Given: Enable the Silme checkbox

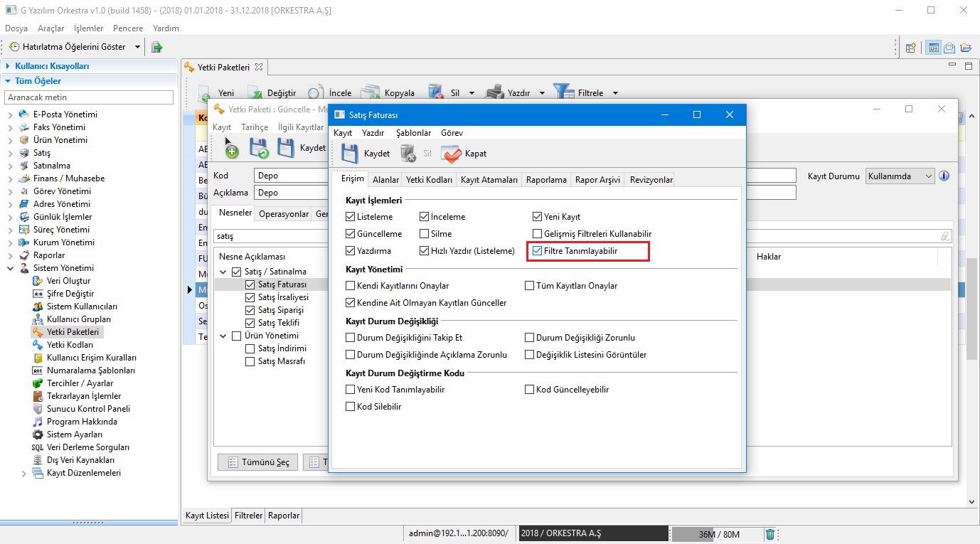Looking at the screenshot, I should coord(425,234).
